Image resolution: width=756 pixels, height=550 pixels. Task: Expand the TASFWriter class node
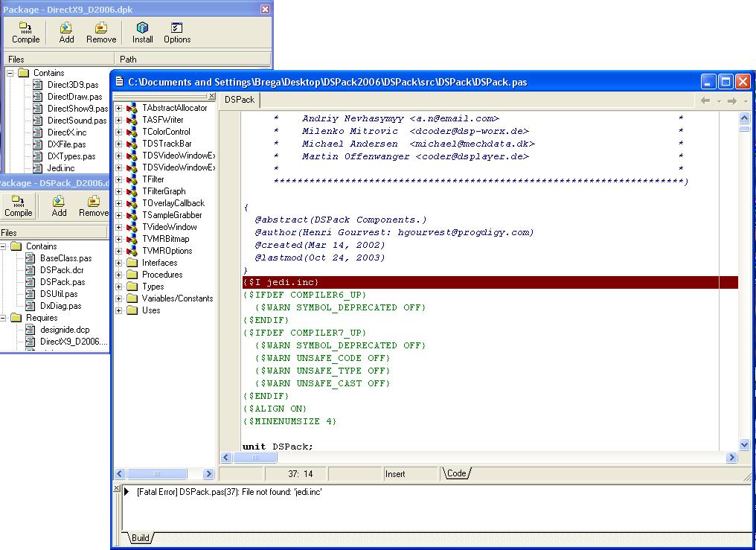click(118, 120)
